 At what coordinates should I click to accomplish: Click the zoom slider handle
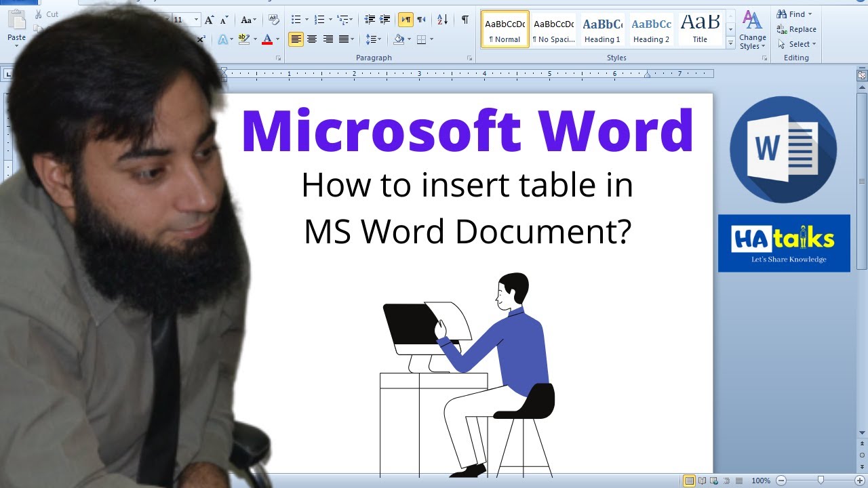[x=821, y=481]
